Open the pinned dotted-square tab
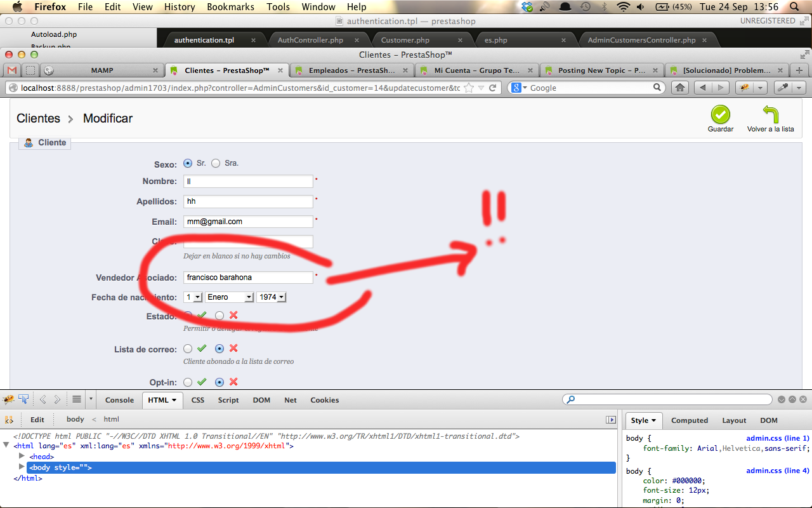812x508 pixels. (30, 70)
